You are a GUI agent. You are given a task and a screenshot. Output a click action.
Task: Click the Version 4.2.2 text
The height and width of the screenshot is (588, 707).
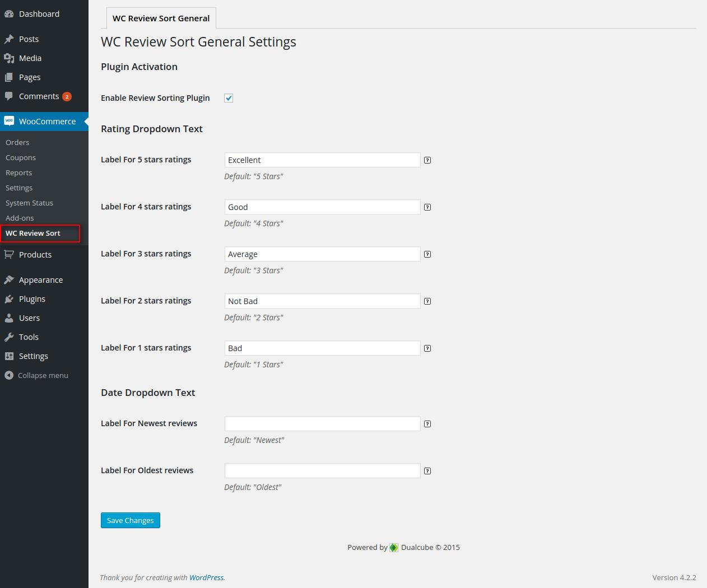tap(674, 577)
